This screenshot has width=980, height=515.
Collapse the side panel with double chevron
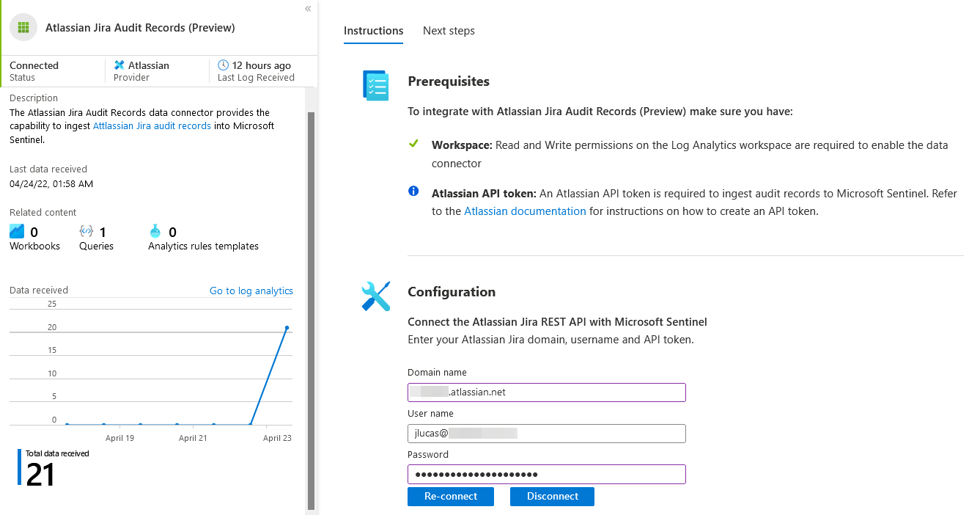pos(308,9)
